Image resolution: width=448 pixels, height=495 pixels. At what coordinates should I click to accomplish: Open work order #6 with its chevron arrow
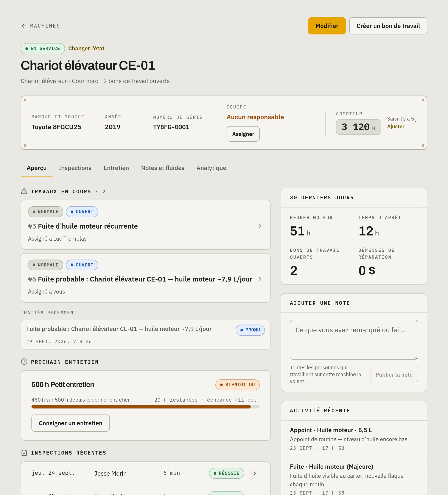tap(260, 279)
